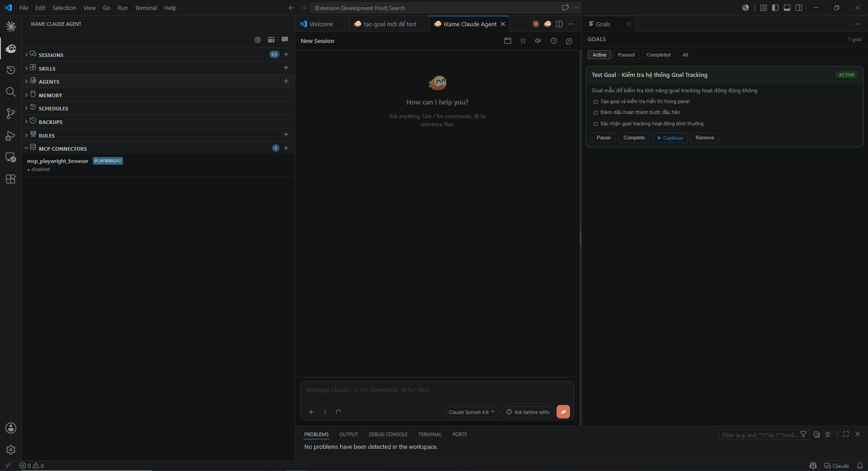Collapse the MCP CONNECTORS section
This screenshot has height=471, width=868.
tap(158, 148)
